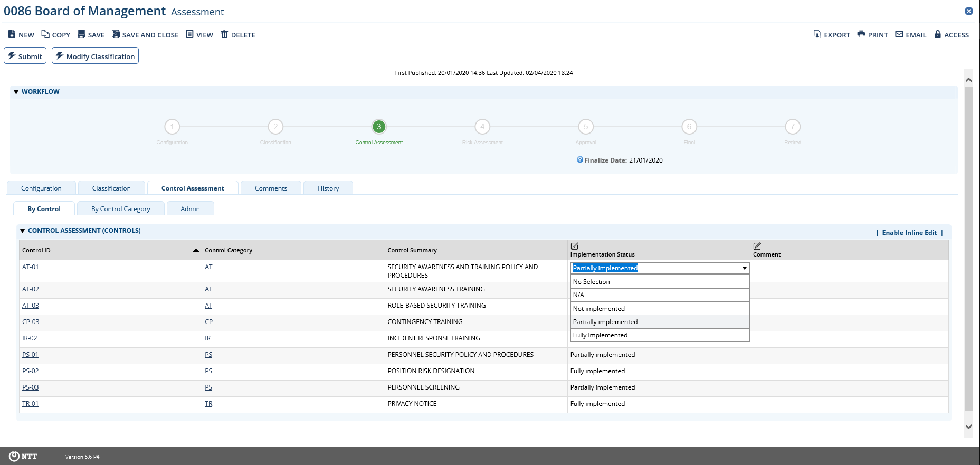Open the TR-01 control link
Viewport: 980px width, 465px height.
tap(30, 404)
